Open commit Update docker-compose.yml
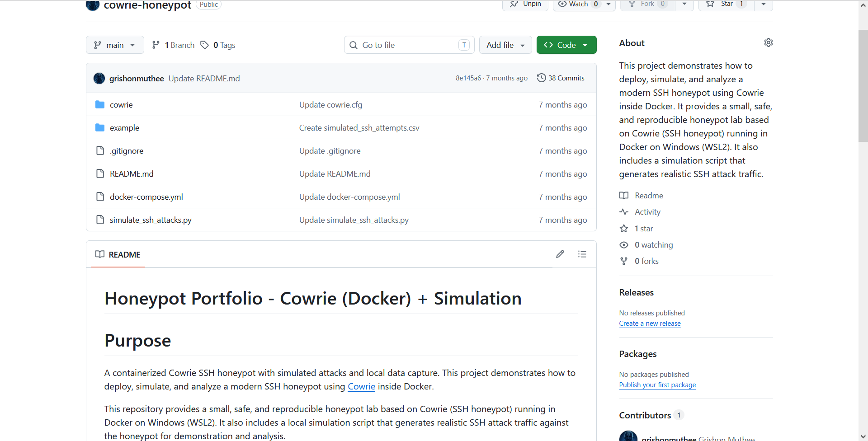Viewport: 868px width, 441px height. [x=349, y=197]
